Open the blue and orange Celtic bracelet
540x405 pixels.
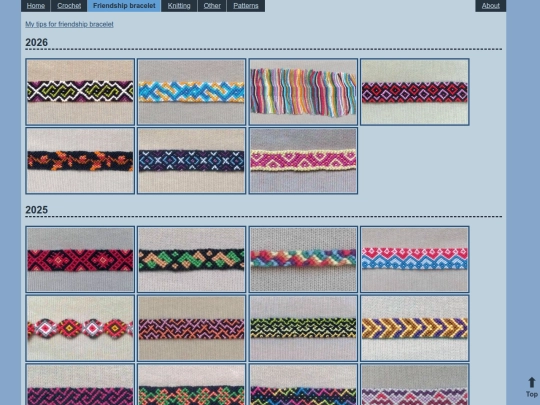coord(191,92)
